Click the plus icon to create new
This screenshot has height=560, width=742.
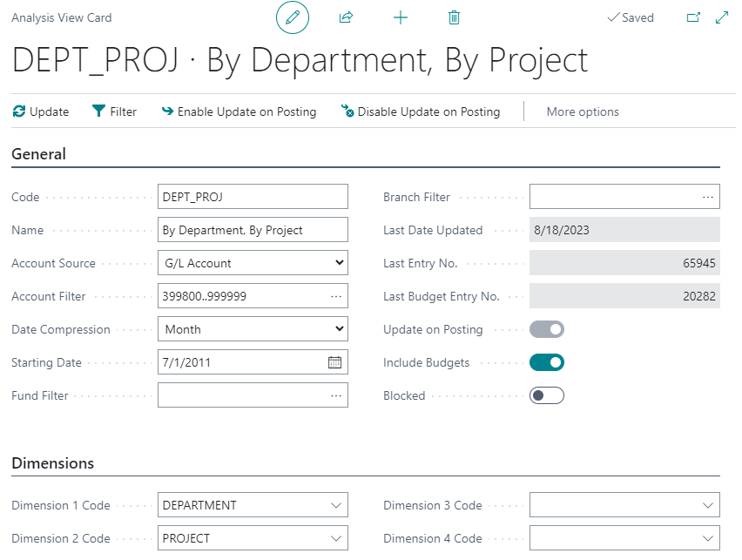(x=401, y=17)
